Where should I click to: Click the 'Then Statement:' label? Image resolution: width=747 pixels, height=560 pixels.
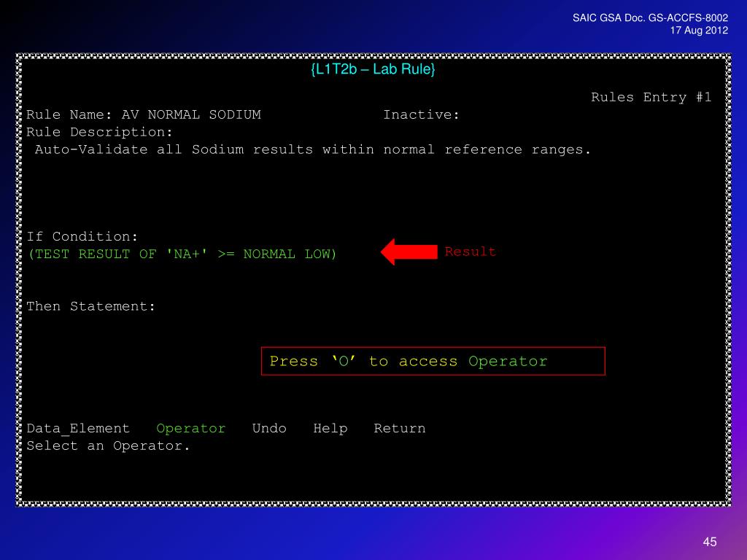(x=91, y=306)
